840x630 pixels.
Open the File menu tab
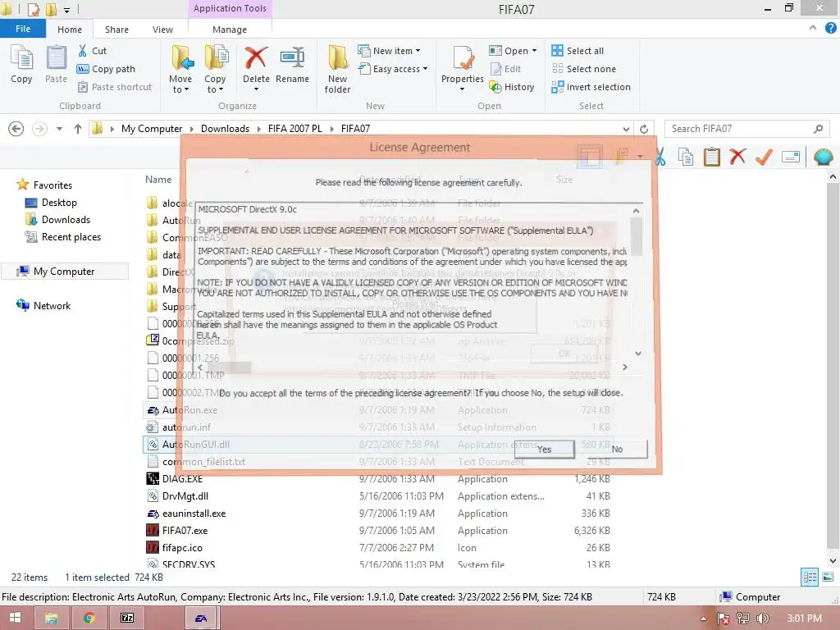point(22,29)
